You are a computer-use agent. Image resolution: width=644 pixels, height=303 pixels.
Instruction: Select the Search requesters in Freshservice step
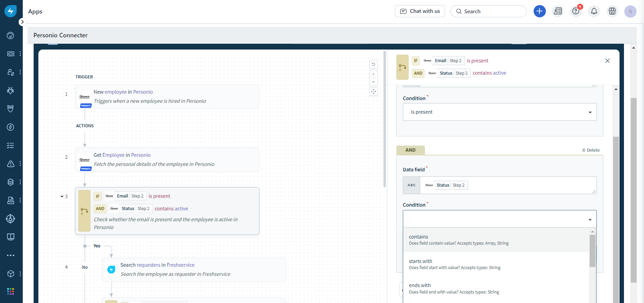click(x=194, y=269)
